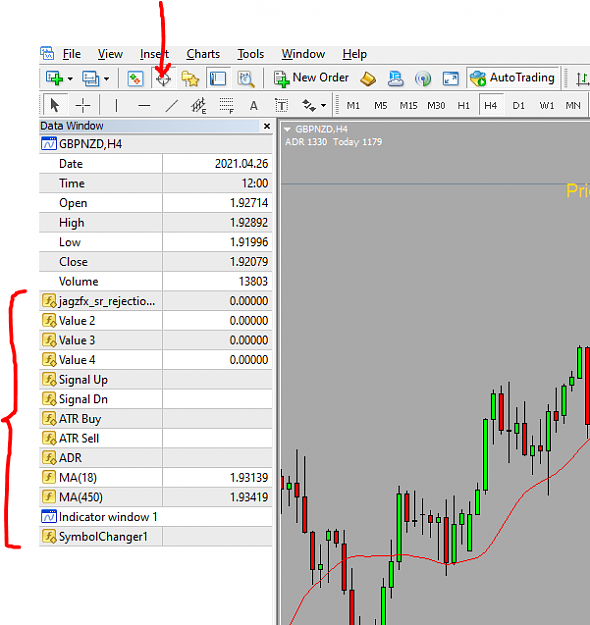This screenshot has height=625, width=590.
Task: Select the Vertical Line tool
Action: [x=116, y=105]
